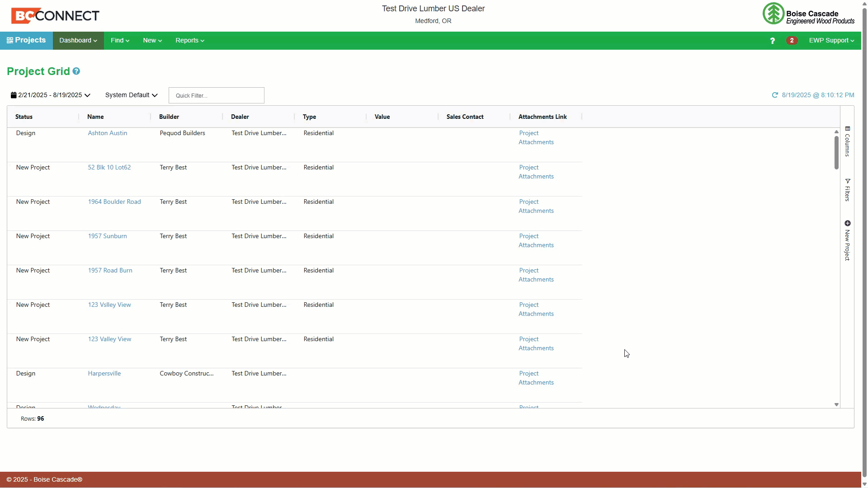Select the Design status for Ashton Austin
This screenshot has width=868, height=488.
[x=26, y=133]
